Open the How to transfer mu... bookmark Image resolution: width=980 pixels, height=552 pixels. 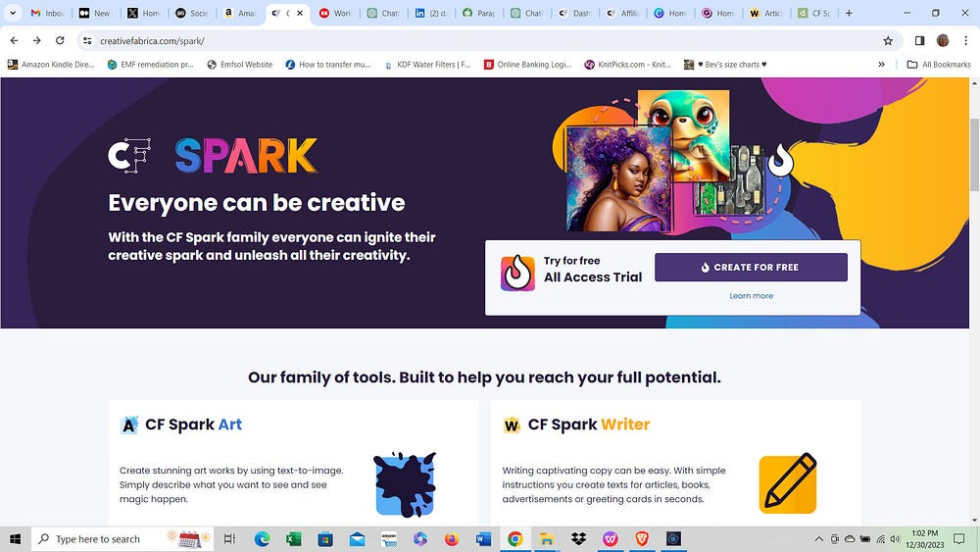[328, 65]
